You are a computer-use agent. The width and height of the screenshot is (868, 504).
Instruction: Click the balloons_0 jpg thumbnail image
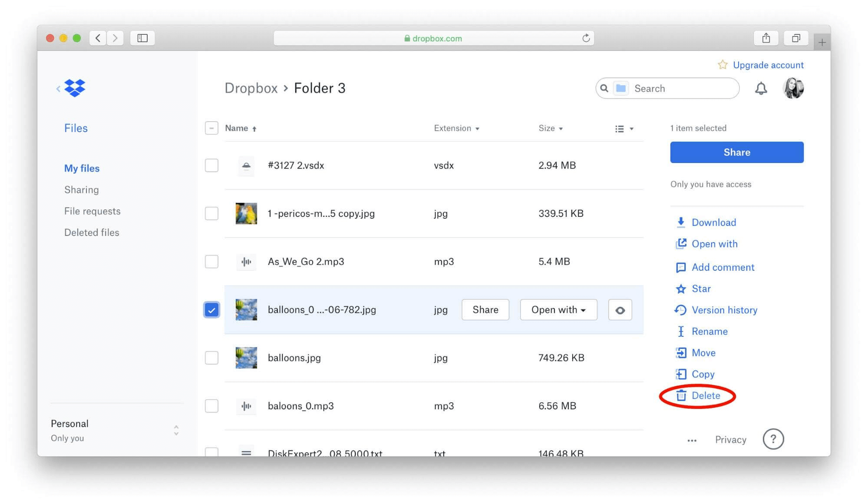tap(246, 310)
